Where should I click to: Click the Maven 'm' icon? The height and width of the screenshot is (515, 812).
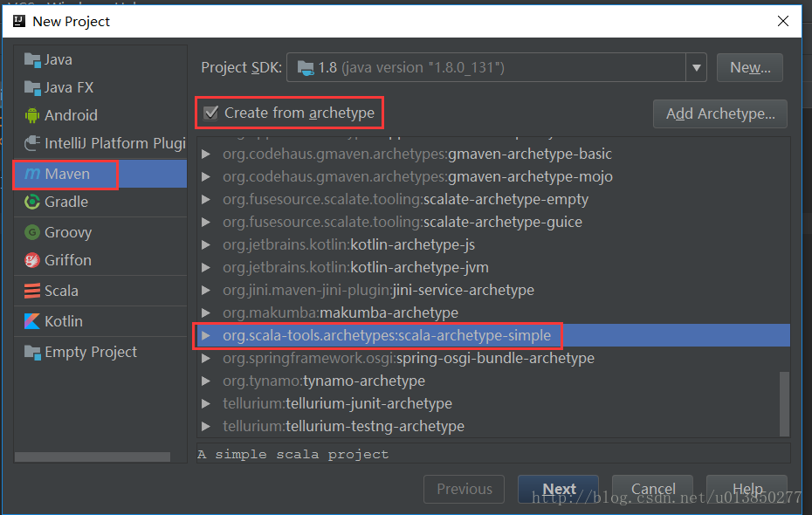coord(32,174)
